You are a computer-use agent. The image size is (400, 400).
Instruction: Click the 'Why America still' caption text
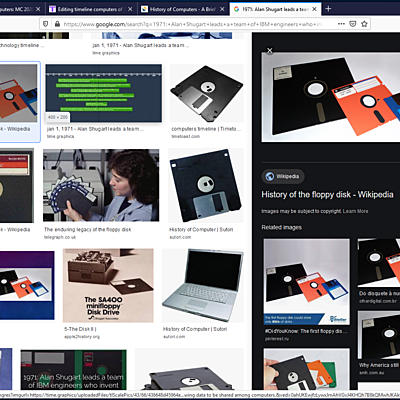coord(379,365)
